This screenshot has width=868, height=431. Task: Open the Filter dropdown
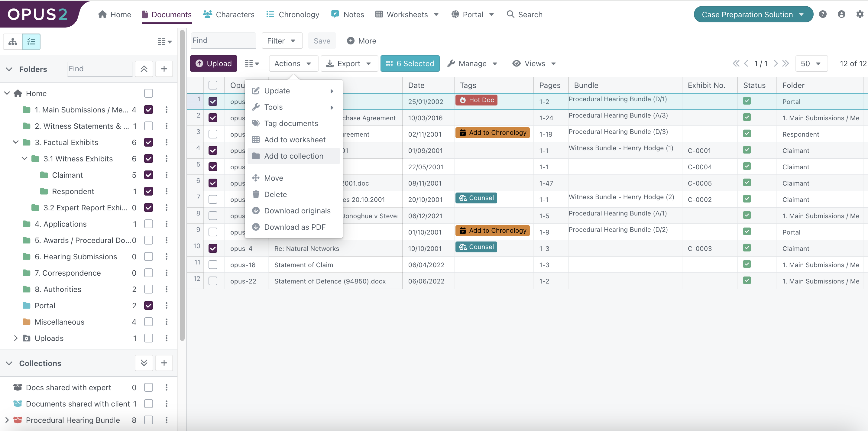click(282, 41)
